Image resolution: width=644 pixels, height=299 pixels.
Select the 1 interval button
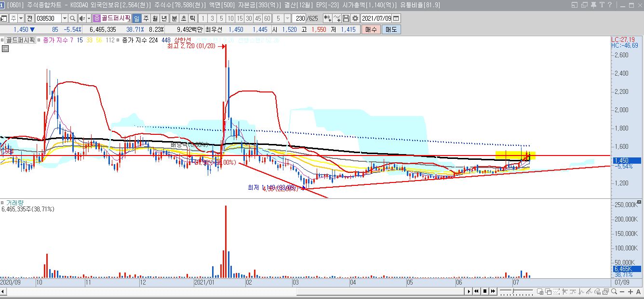coord(203,18)
